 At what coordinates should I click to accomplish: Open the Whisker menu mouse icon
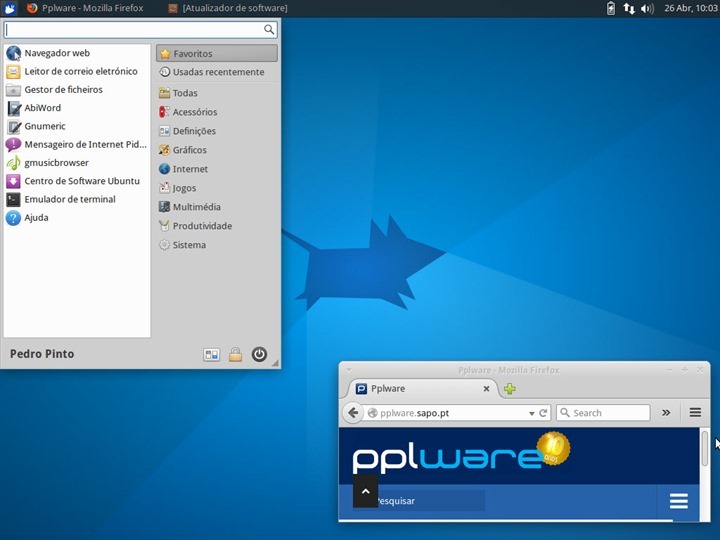[x=9, y=8]
